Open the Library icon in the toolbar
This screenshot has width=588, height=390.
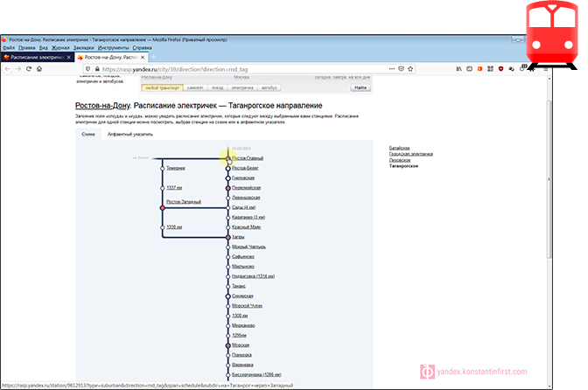pyautogui.click(x=459, y=69)
